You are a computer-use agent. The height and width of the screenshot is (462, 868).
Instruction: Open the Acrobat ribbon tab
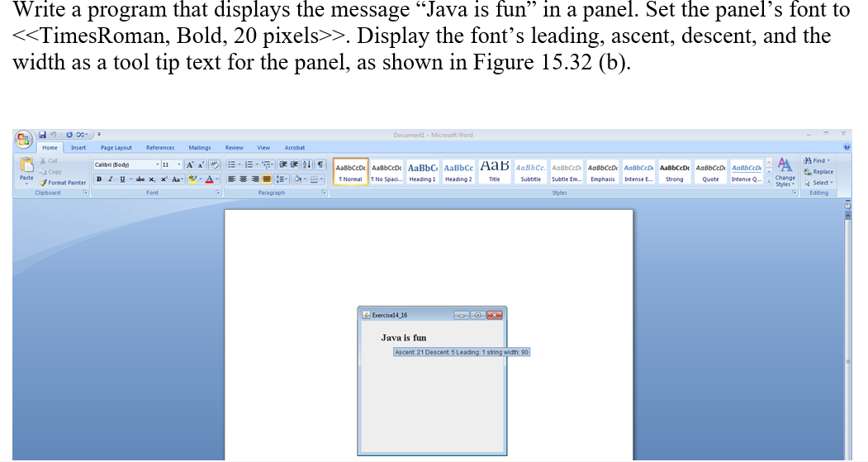click(295, 148)
